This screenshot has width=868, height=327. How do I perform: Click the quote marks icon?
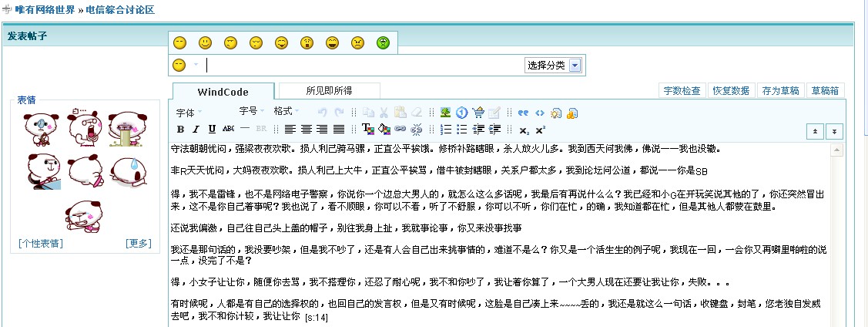click(523, 113)
